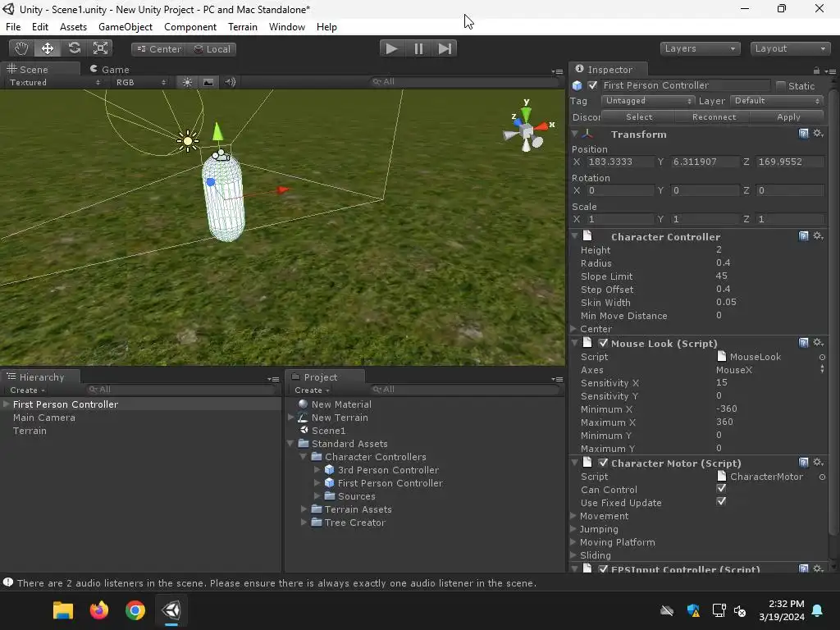Expand the Sliding section
Viewport: 840px width, 630px height.
point(573,555)
